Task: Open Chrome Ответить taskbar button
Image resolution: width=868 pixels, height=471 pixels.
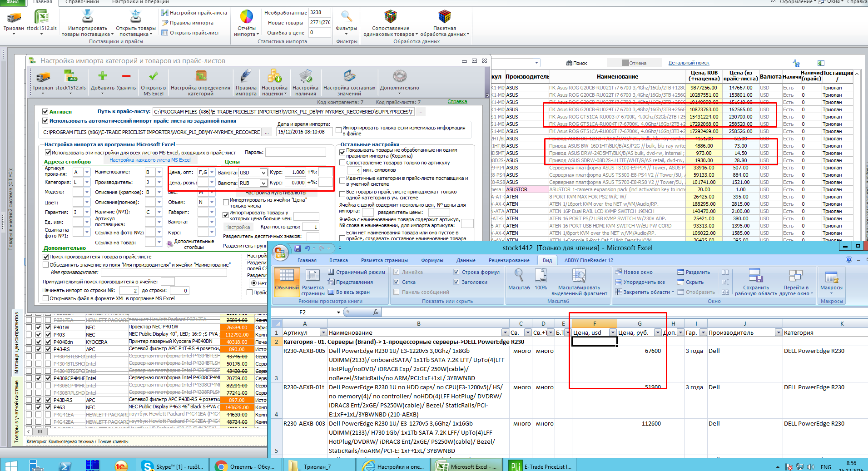Action: pos(245,466)
